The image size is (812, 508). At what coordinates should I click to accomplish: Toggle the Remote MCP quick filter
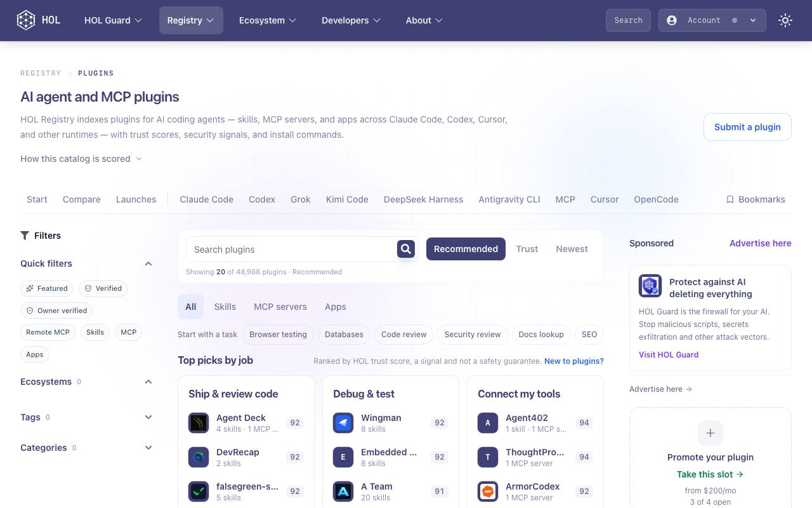click(x=48, y=332)
